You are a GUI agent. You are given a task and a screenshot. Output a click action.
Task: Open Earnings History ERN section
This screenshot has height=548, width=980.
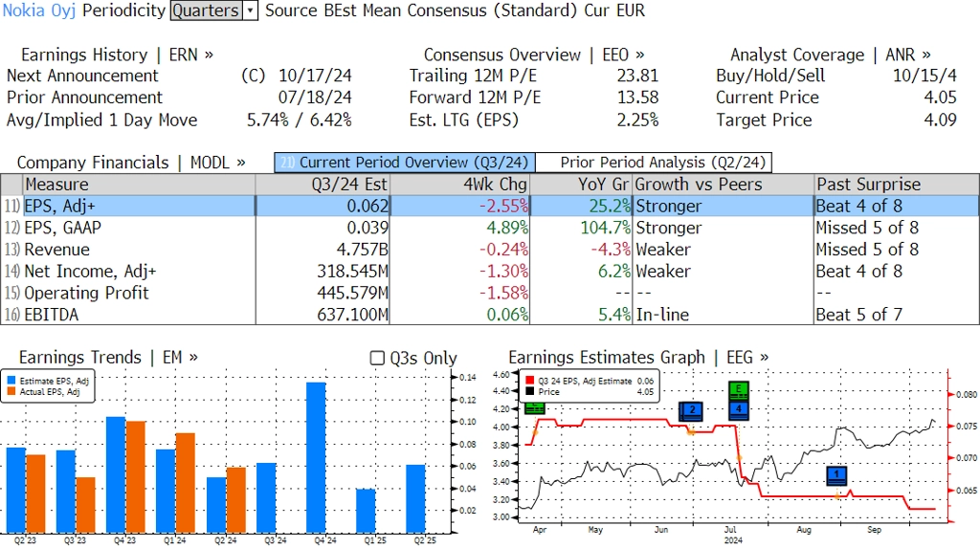(x=117, y=55)
